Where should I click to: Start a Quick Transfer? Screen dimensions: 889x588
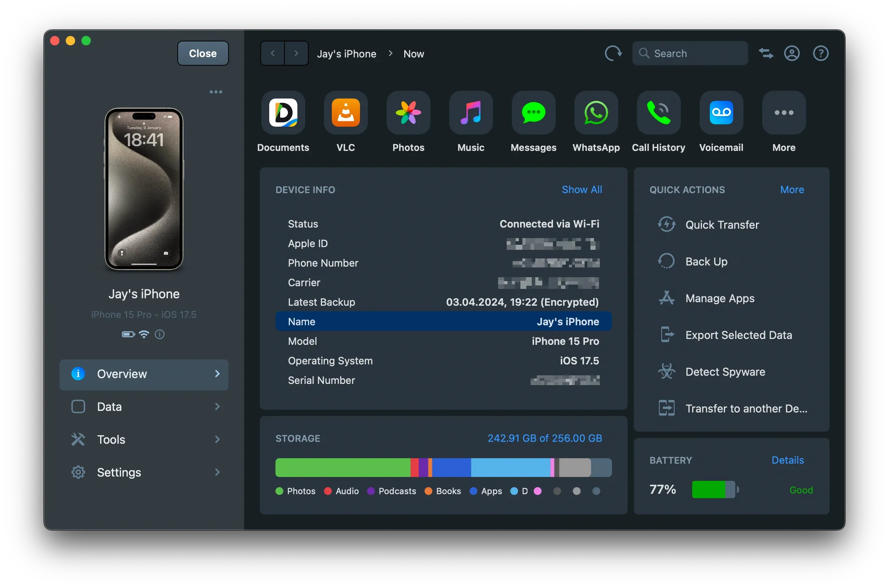click(x=721, y=224)
